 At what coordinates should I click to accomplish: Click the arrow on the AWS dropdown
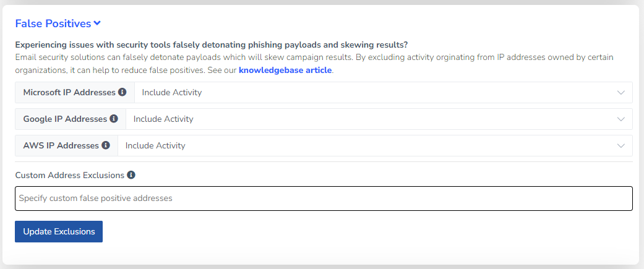[621, 145]
